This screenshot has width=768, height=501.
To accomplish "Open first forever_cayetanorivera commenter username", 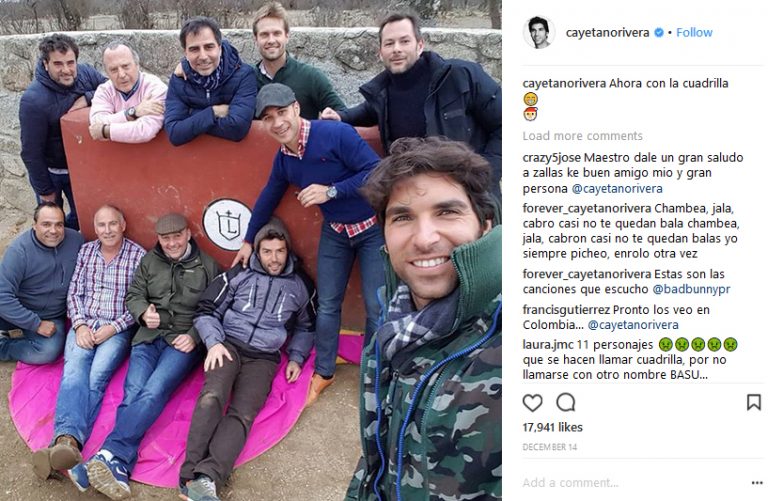I will click(x=587, y=208).
